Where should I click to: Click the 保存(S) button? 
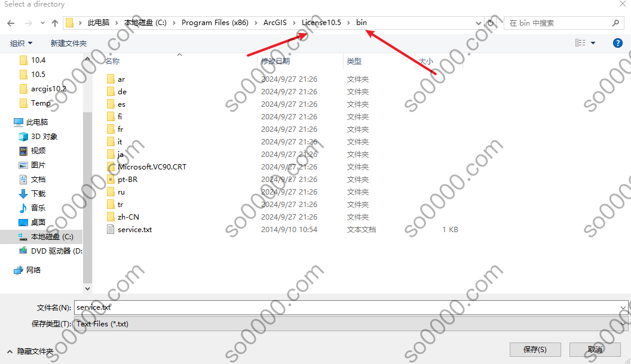point(535,350)
